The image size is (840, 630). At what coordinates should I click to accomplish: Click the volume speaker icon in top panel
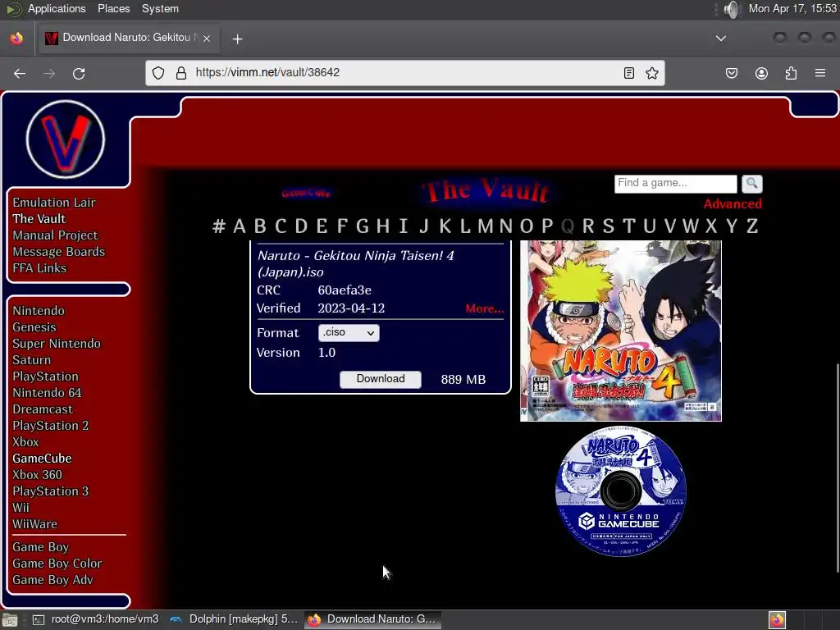click(731, 9)
